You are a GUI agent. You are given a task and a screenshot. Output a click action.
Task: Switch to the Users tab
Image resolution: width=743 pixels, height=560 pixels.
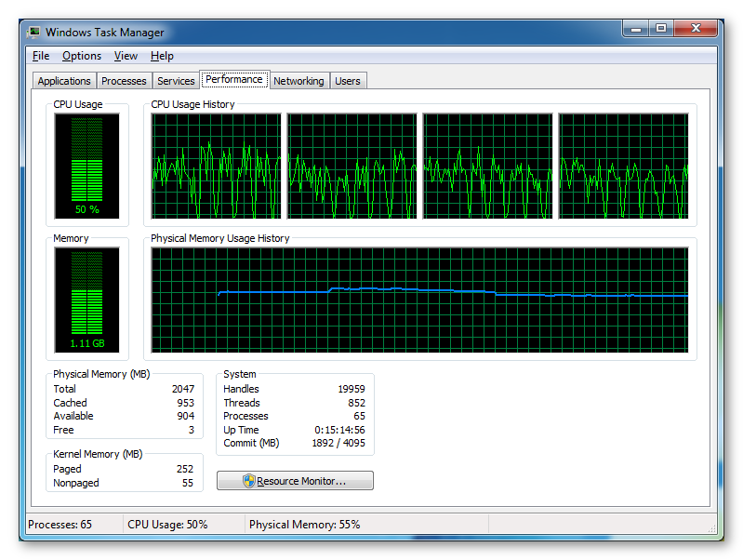(348, 81)
